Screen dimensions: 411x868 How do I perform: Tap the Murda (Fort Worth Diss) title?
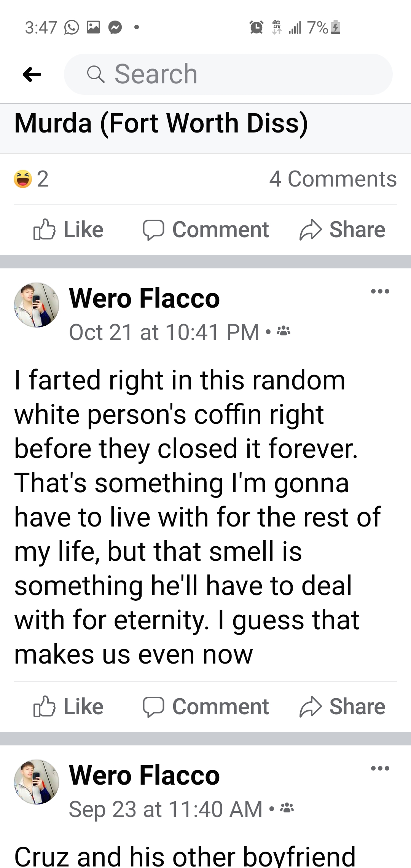pos(161,123)
